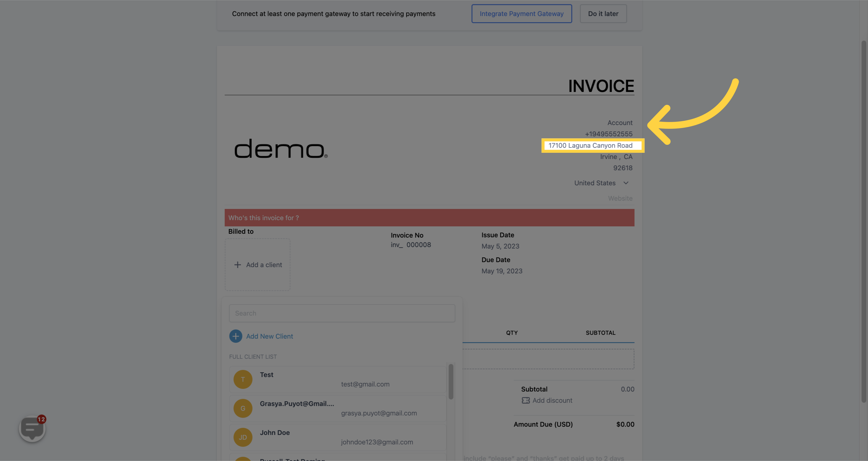The width and height of the screenshot is (868, 461).
Task: Click the Website field
Action: click(620, 198)
